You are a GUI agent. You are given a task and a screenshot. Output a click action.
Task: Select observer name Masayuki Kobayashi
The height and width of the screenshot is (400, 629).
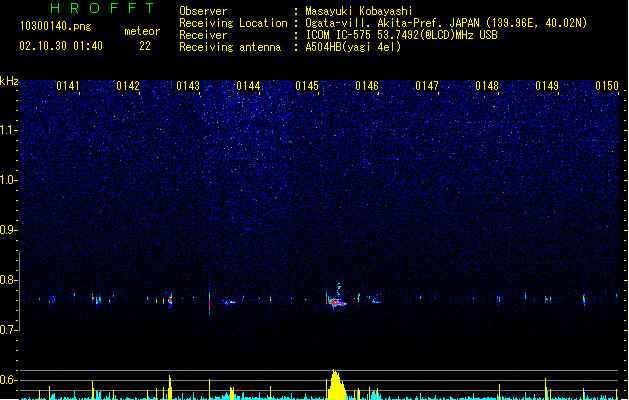coord(359,11)
